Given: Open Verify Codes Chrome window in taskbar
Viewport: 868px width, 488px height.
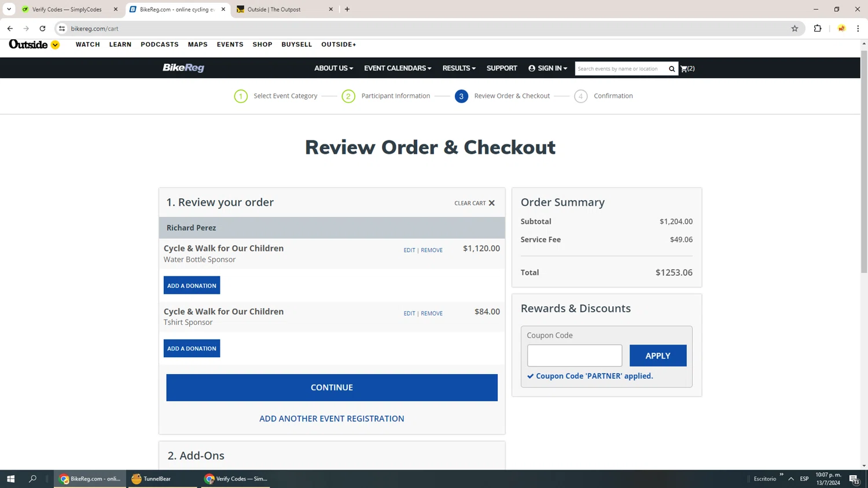Looking at the screenshot, I should click(236, 479).
